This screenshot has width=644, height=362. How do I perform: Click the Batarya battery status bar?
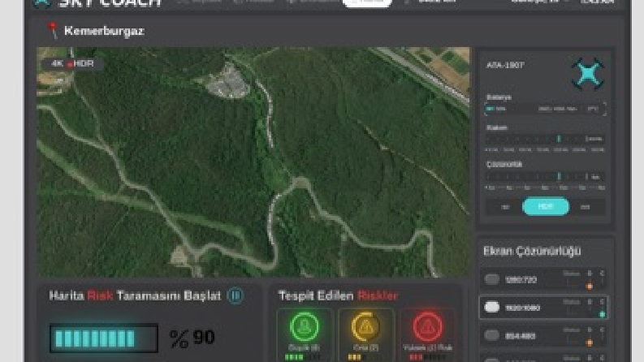(546, 109)
